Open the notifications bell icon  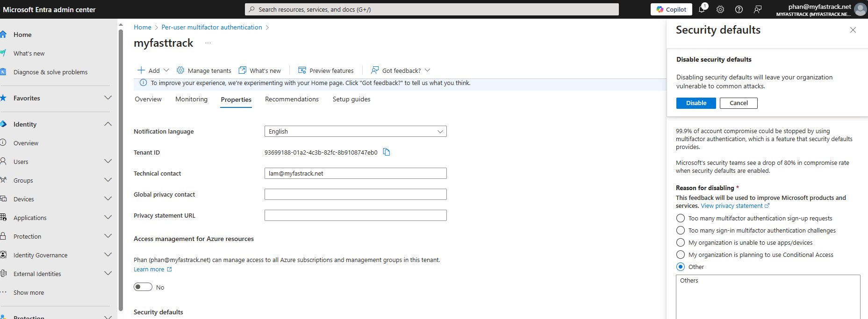point(702,9)
